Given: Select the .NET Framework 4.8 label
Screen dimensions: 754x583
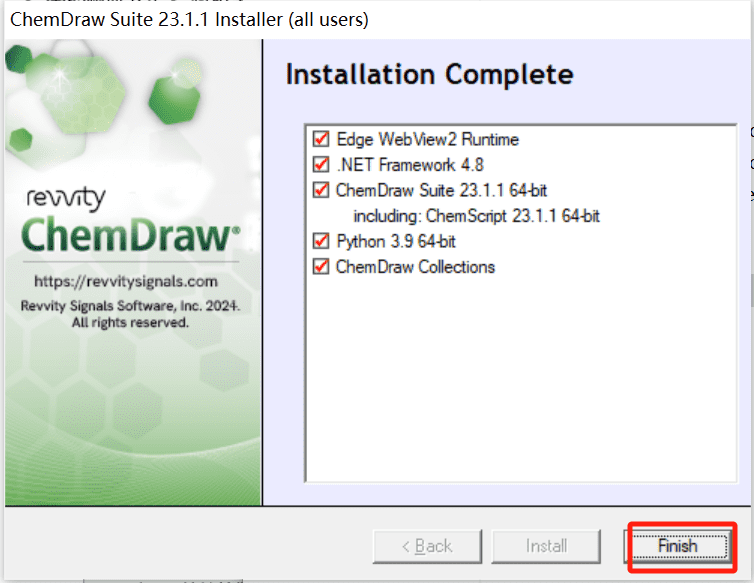Looking at the screenshot, I should tap(410, 165).
